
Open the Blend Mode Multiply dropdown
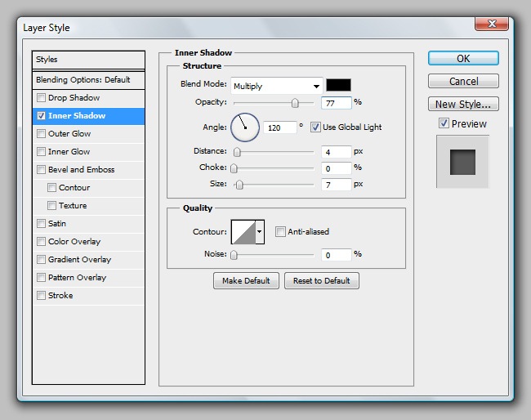276,86
